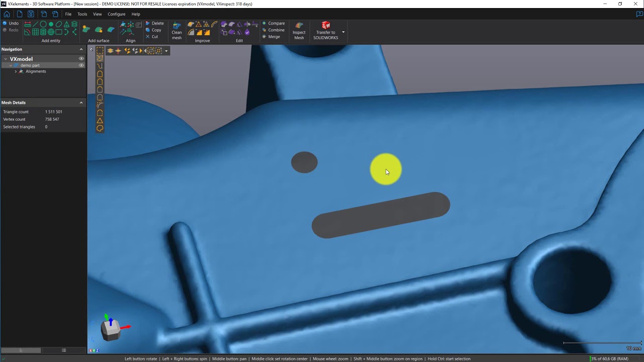Open the selection toolbar options dropdown
644x362 pixels.
[166, 51]
